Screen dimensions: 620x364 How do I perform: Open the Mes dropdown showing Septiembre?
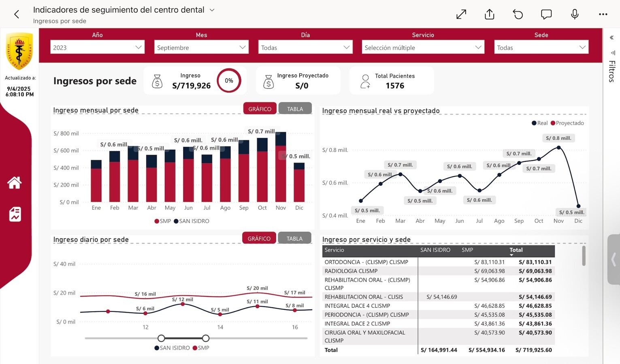pyautogui.click(x=201, y=47)
